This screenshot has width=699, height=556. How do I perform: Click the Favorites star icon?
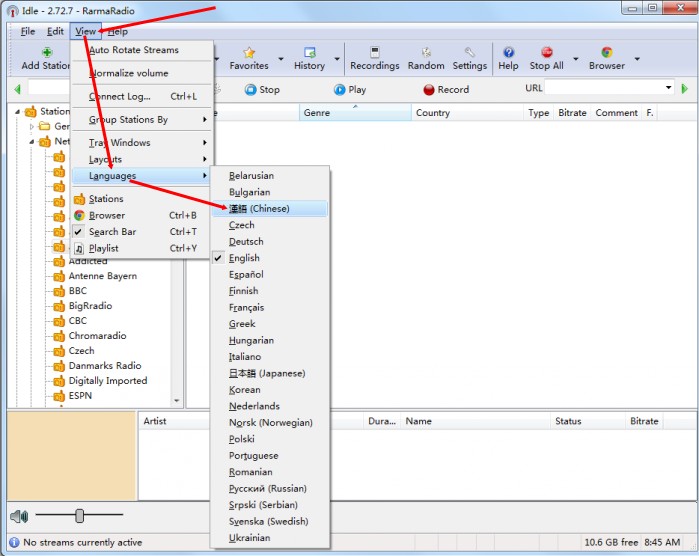[249, 53]
